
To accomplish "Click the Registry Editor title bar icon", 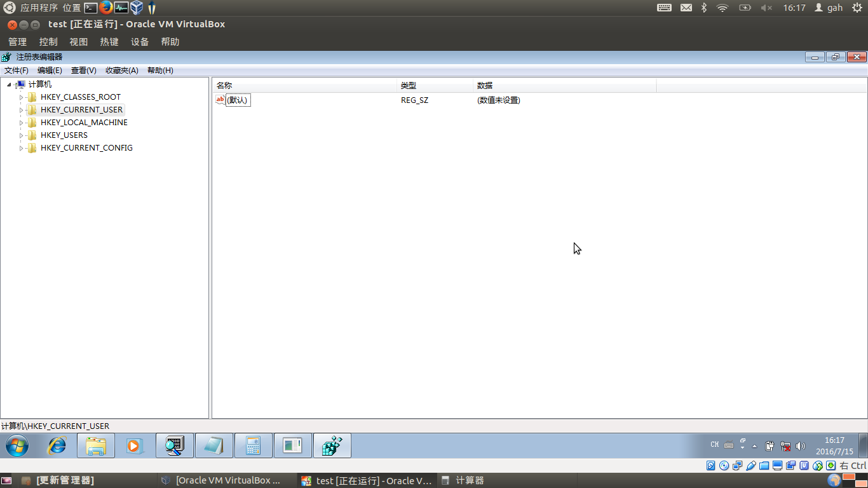I will click(6, 57).
